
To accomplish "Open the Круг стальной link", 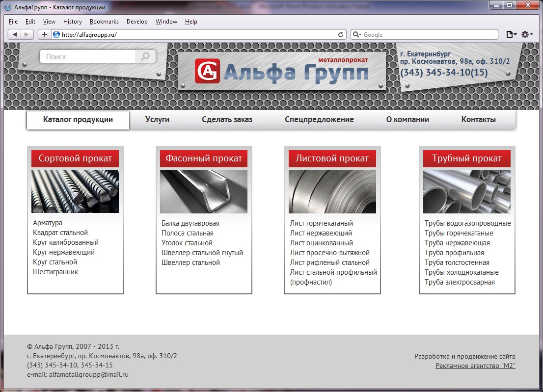I will click(55, 262).
